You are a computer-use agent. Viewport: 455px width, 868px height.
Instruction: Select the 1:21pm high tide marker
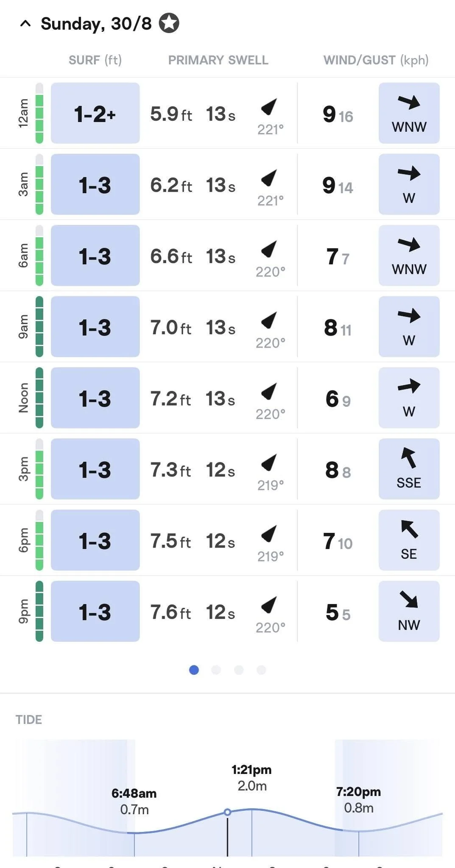pos(252,778)
